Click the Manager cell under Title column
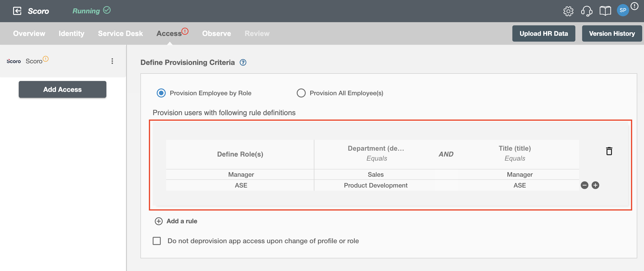Image resolution: width=644 pixels, height=271 pixels. (x=520, y=174)
